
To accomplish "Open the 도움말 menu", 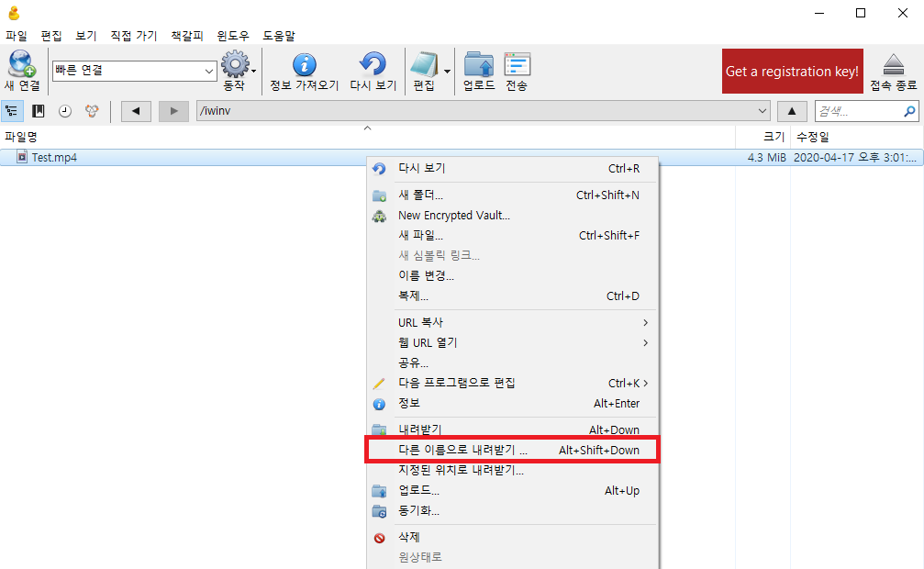I will [279, 36].
